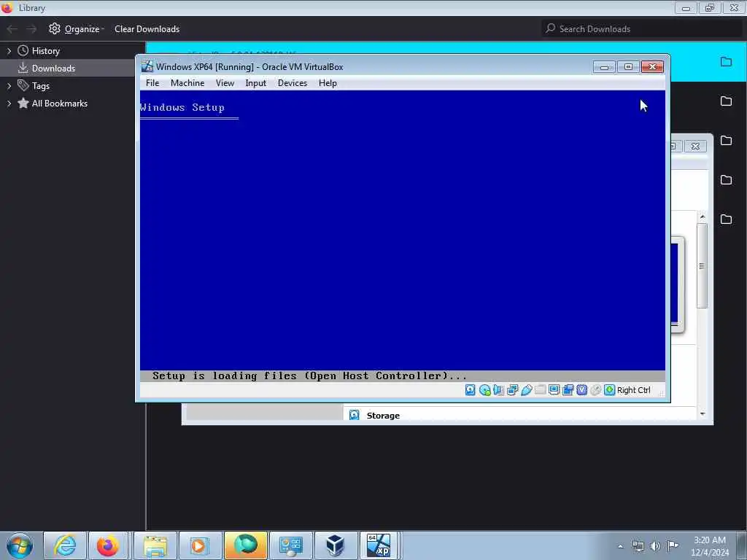Click the Search Downloads field
The width and height of the screenshot is (747, 560).
coord(642,28)
